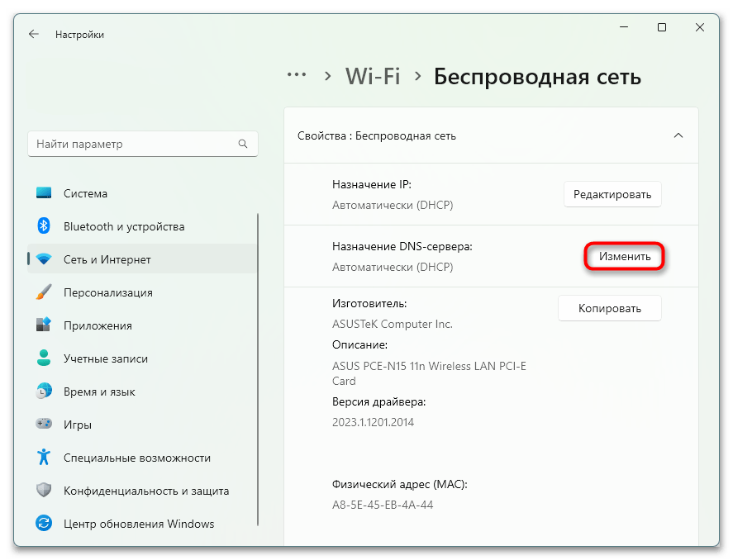
Task: Click the Приложения apps icon
Action: tap(44, 325)
